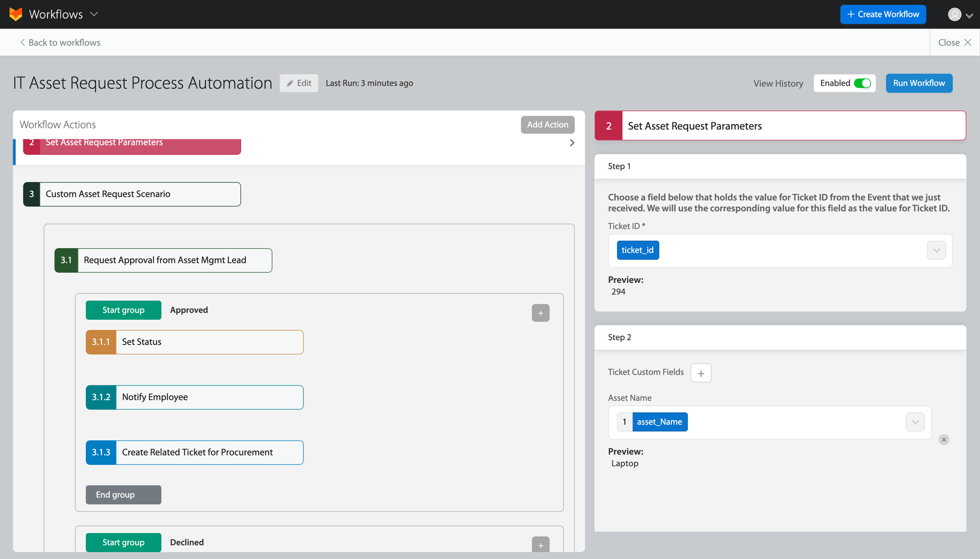Click plus icon in Declined group

tap(540, 545)
